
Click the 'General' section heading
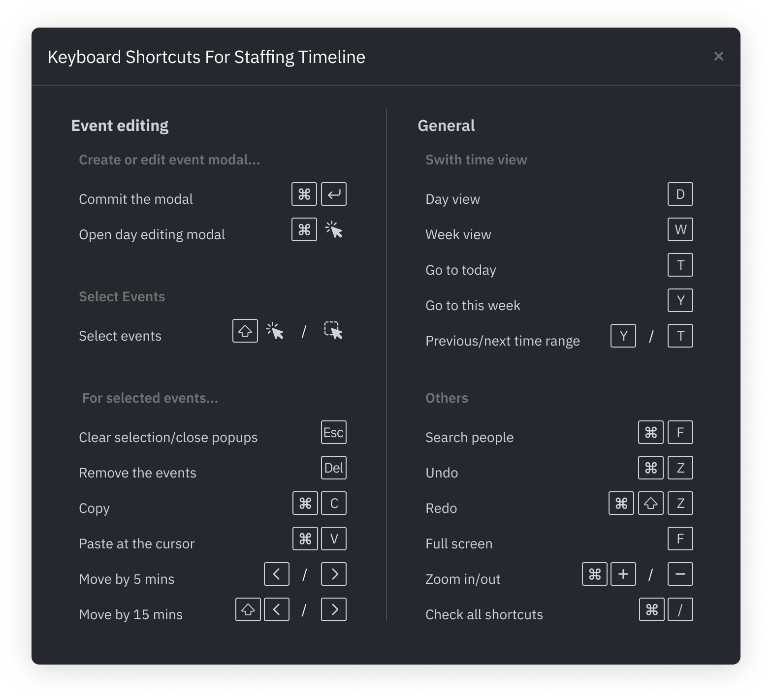[x=446, y=126]
